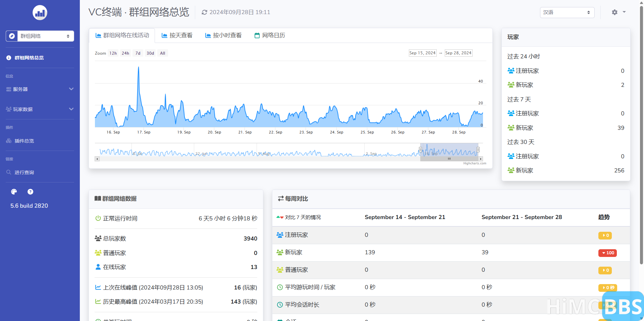This screenshot has height=321, width=644.
Task: Click the Plan analytics logo icon
Action: pos(40,13)
